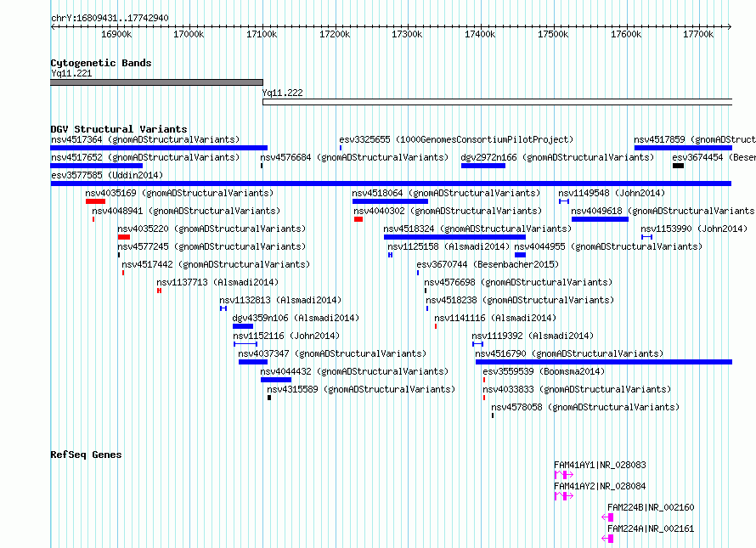
Task: Select the blue nsv4049618 bar
Action: tap(601, 219)
